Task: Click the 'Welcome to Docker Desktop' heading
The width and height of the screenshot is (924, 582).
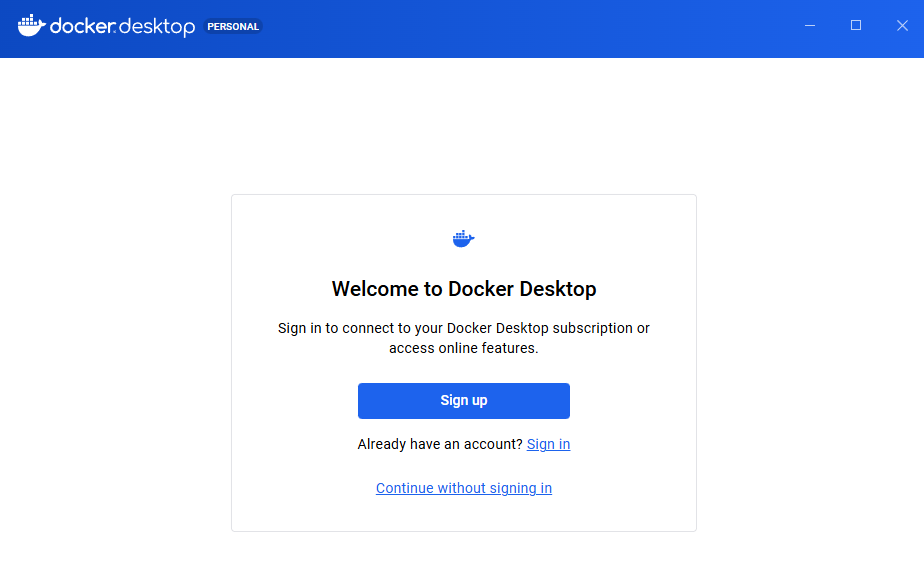Action: (464, 289)
